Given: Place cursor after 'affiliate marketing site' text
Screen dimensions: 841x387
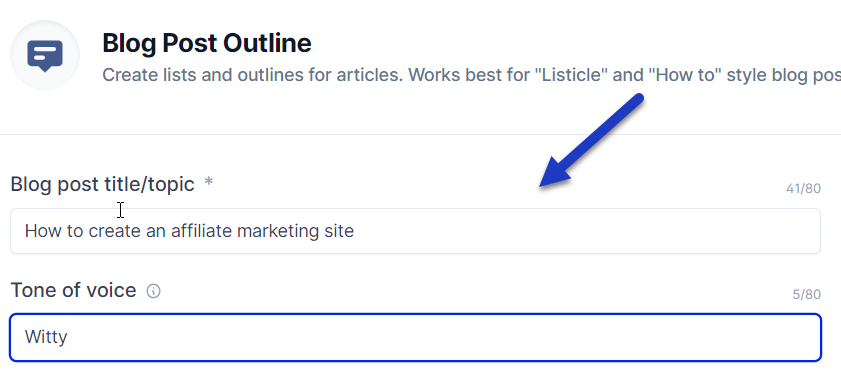Looking at the screenshot, I should click(355, 231).
